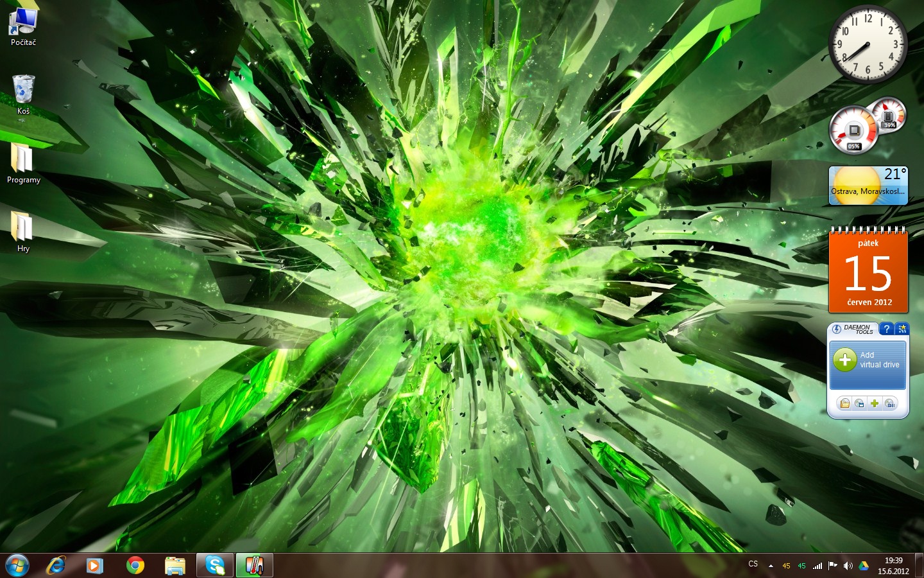This screenshot has width=924, height=578.
Task: Select the Hry folder on the desktop
Action: pos(23,231)
